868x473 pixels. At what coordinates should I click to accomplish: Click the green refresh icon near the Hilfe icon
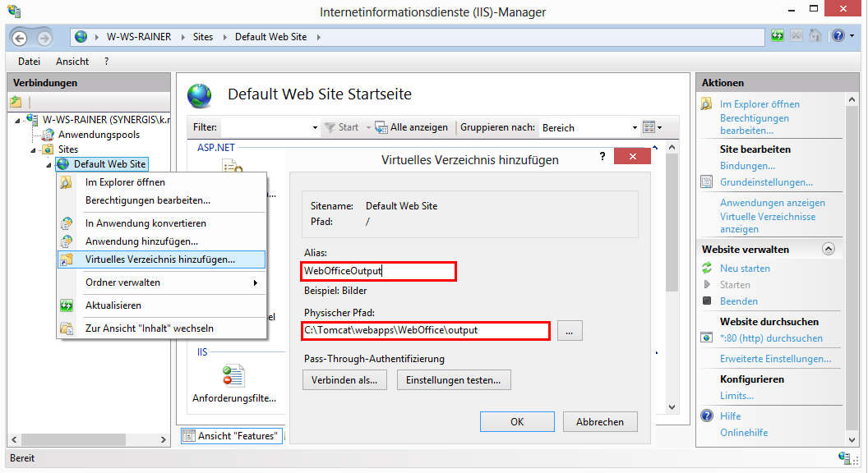coord(777,37)
